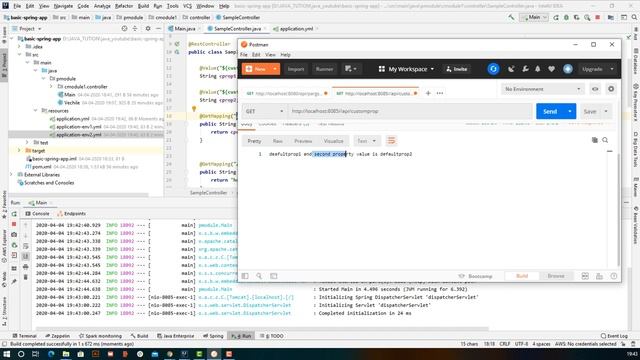Viewport: 640px width, 360px height.
Task: Open the Postman console icon
Action: point(273,276)
